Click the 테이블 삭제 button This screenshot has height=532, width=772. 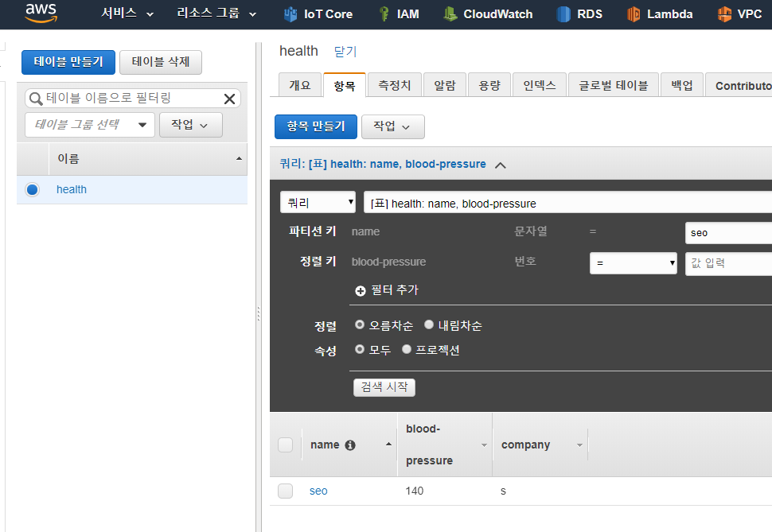(x=161, y=62)
